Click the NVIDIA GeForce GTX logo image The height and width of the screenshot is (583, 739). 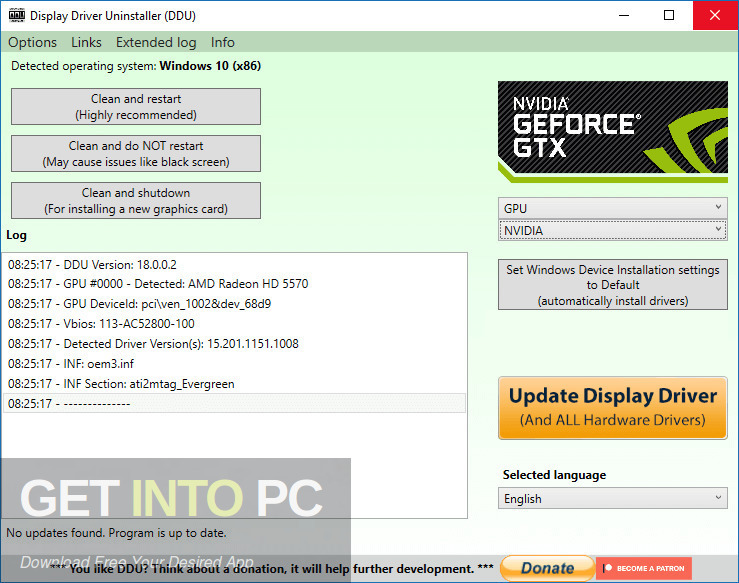tap(613, 132)
